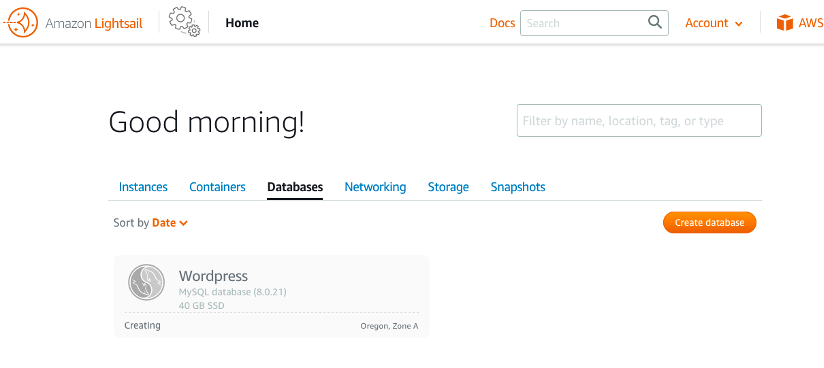824x368 pixels.
Task: Select the Databases tab
Action: 295,187
